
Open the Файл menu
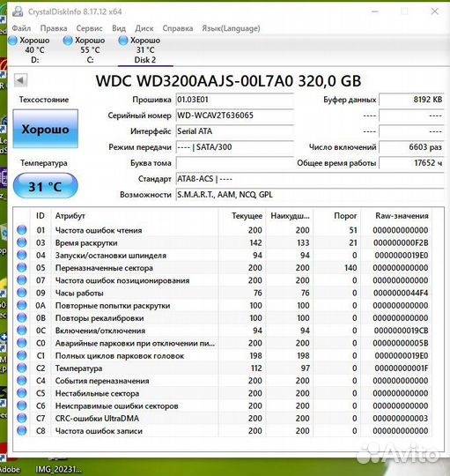[x=21, y=28]
